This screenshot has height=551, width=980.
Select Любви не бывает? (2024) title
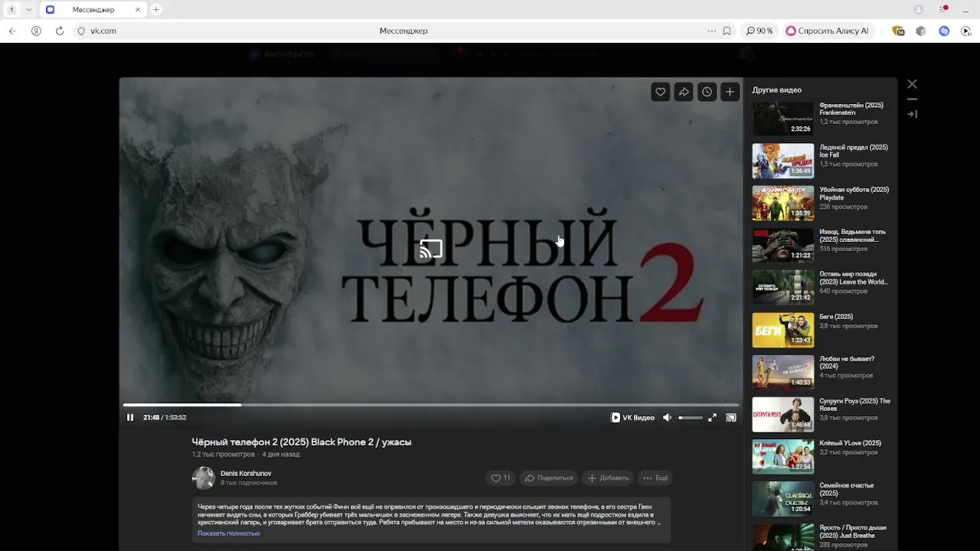click(847, 362)
